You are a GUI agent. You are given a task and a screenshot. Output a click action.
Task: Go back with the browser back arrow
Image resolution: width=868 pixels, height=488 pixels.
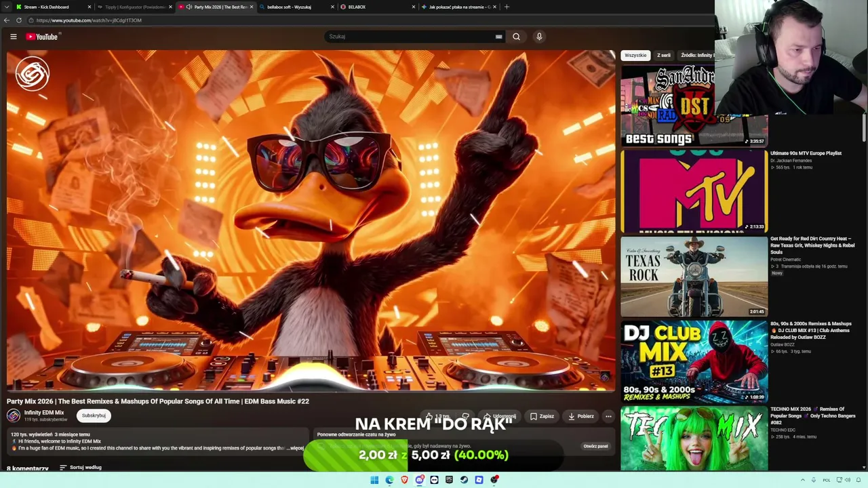point(6,20)
